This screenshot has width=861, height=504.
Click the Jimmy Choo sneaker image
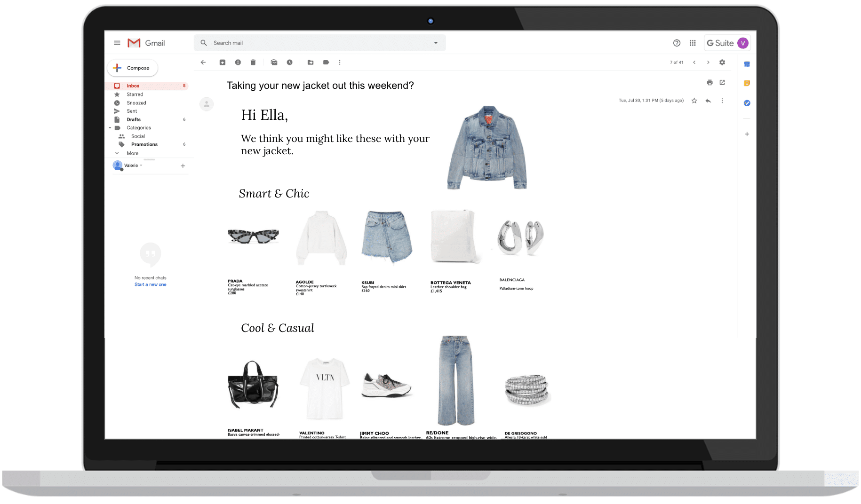(386, 386)
